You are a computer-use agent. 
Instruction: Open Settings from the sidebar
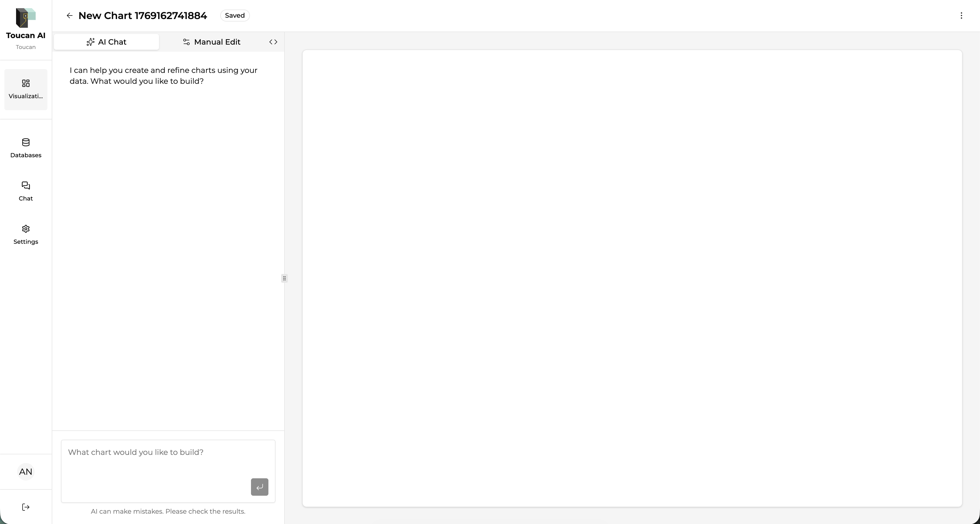[x=26, y=234]
